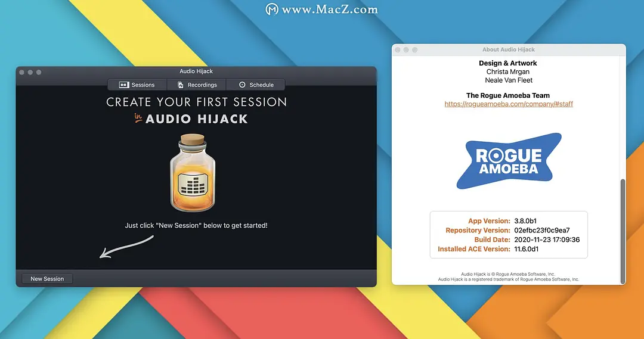Click the App Version value 3.8.0b1
Viewport: 644px width, 339px height.
(x=525, y=221)
